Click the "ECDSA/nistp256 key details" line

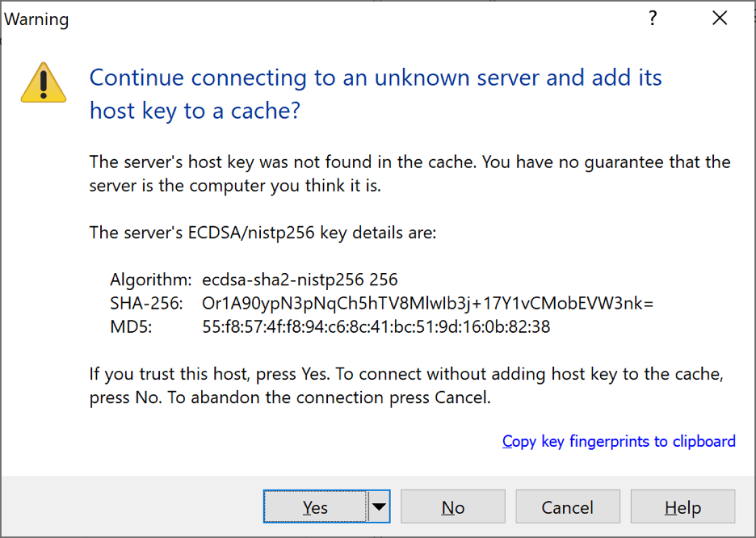[262, 233]
